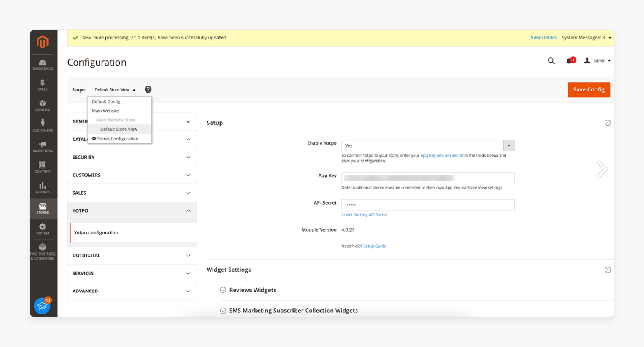Image resolution: width=644 pixels, height=347 pixels.
Task: Expand the Customers config section
Action: coord(132,175)
